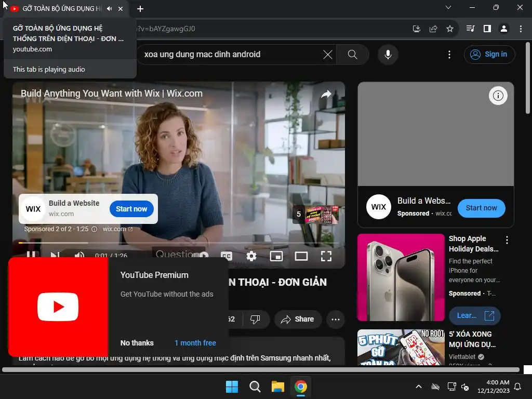The height and width of the screenshot is (399, 532).
Task: Pause the video
Action: pos(31,255)
